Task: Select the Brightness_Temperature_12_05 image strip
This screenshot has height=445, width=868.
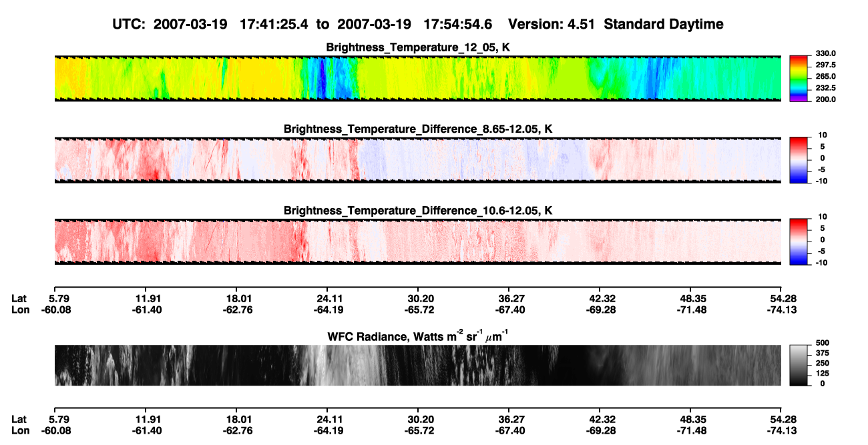Action: point(417,78)
